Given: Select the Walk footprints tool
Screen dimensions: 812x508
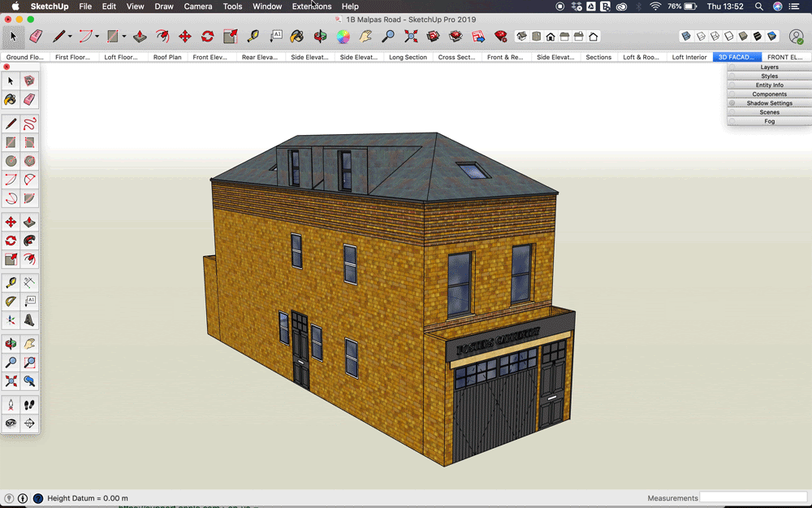Looking at the screenshot, I should [29, 404].
